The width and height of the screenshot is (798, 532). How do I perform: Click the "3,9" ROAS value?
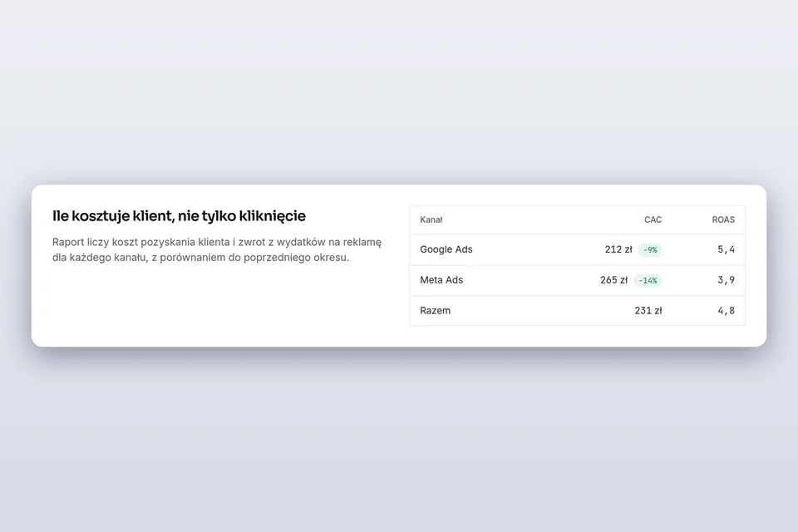[727, 280]
